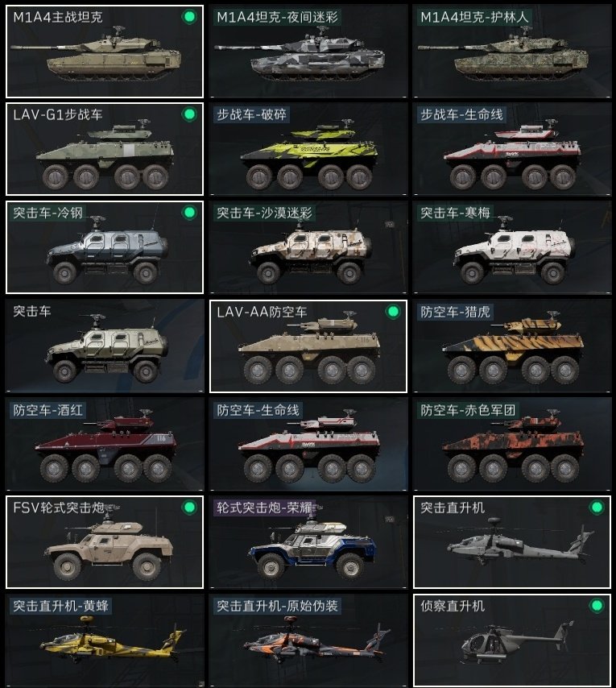The width and height of the screenshot is (616, 688).
Task: Choose the 防空车-酒红 wine red skin
Action: click(105, 444)
